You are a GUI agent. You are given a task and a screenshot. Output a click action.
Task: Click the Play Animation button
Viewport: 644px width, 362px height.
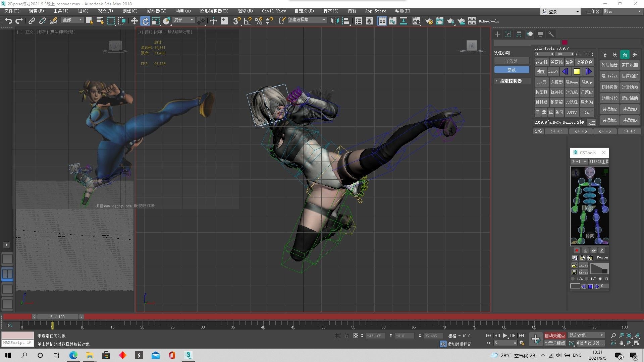[505, 336]
